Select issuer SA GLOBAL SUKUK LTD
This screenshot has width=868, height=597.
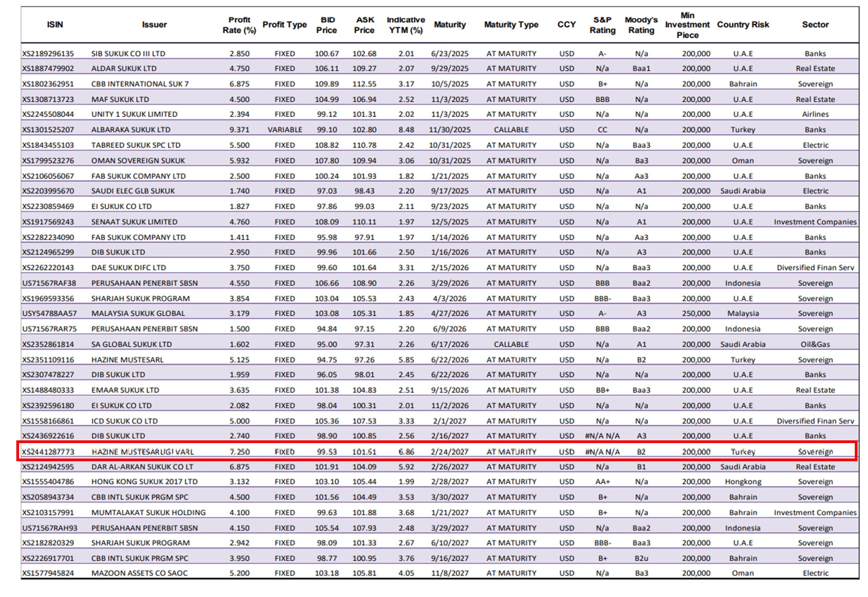(x=132, y=345)
